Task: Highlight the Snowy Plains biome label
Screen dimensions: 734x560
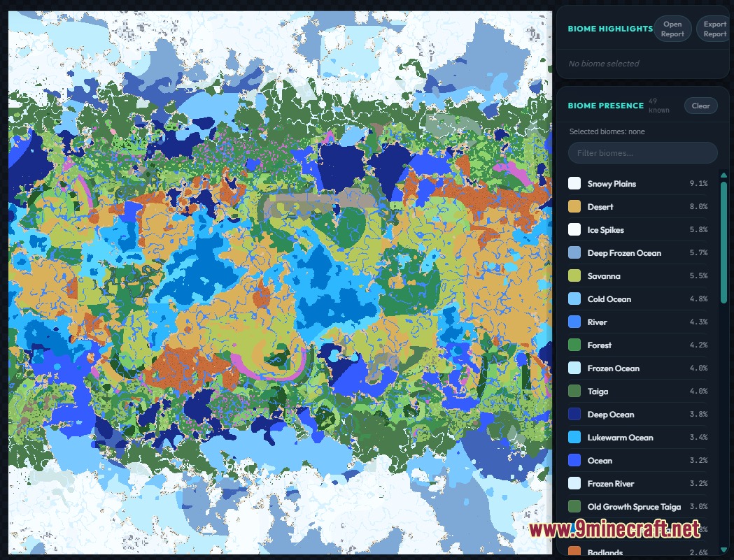Action: click(612, 184)
